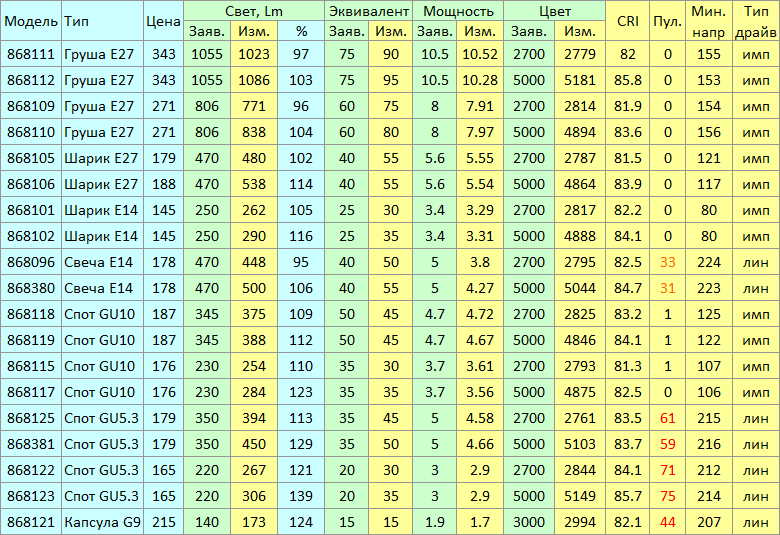
Task: Click the Эквивалент header cell
Action: 369,11
